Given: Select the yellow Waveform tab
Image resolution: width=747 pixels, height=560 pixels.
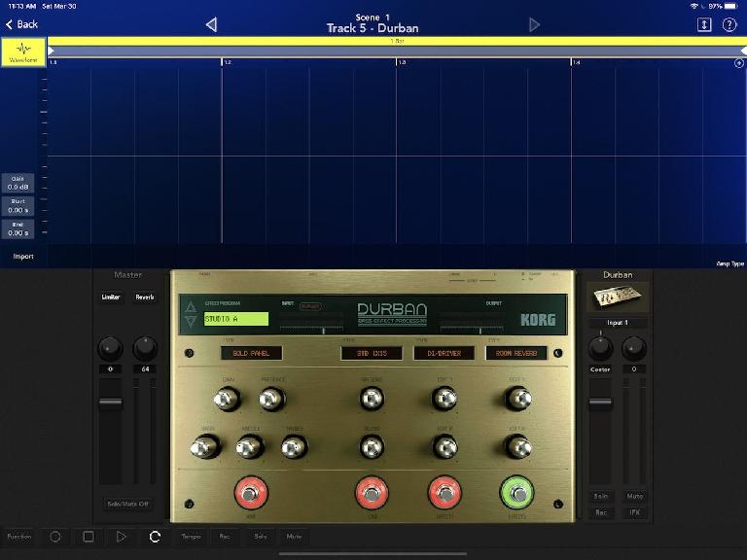Looking at the screenshot, I should [23, 52].
